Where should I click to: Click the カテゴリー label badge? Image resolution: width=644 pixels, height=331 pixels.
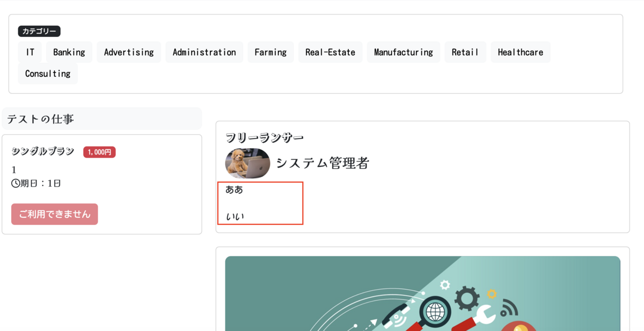tap(39, 31)
